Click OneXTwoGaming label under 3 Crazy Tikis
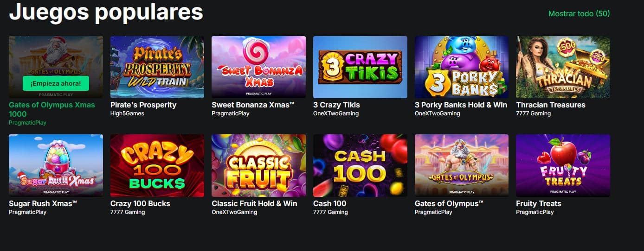644x251 pixels. [x=336, y=113]
